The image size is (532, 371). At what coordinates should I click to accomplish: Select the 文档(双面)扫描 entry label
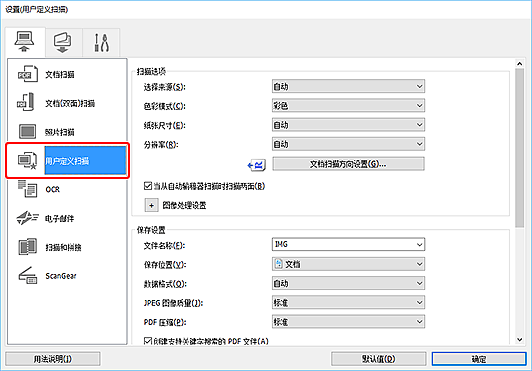coord(70,103)
